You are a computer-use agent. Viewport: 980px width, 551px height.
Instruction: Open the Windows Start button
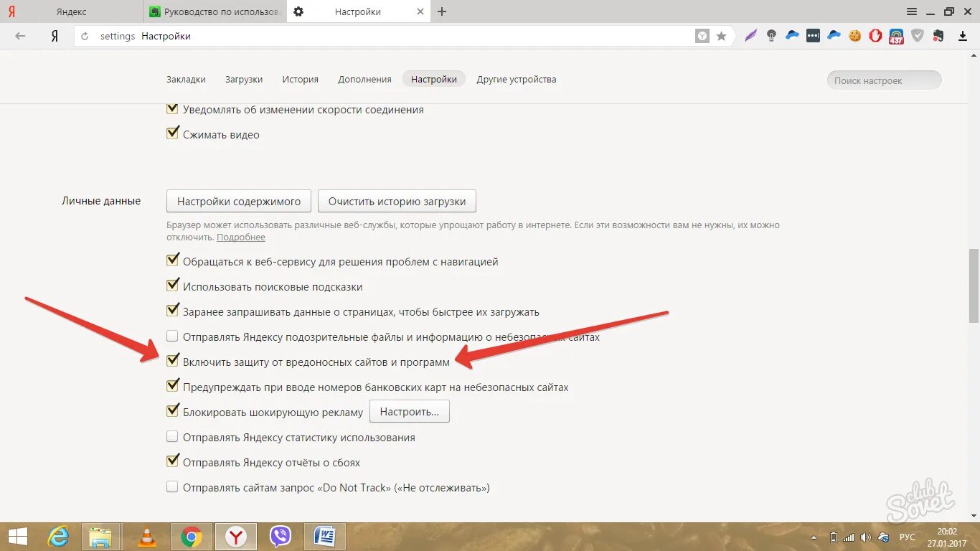(x=17, y=536)
